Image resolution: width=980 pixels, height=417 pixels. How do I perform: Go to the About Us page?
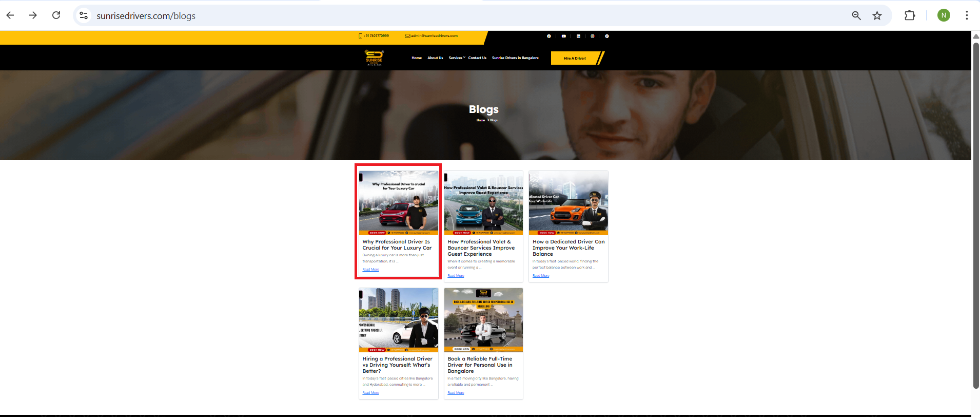point(435,58)
